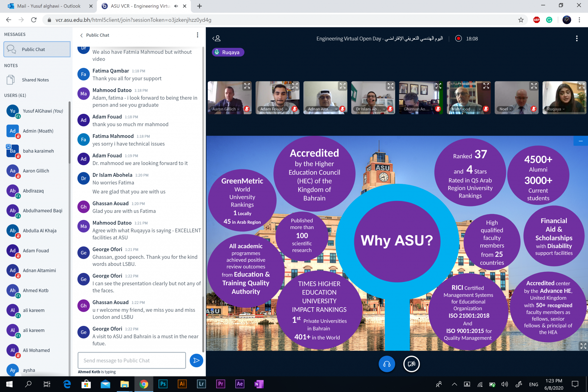Select Ali Mohamed in users list
The height and width of the screenshot is (392, 588).
[36, 350]
